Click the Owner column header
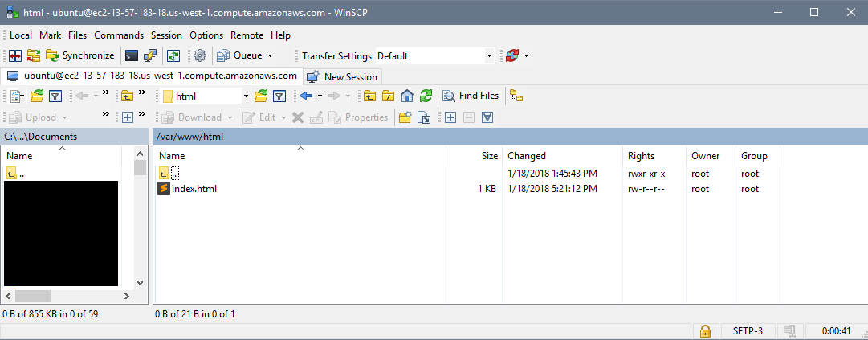 click(x=711, y=156)
